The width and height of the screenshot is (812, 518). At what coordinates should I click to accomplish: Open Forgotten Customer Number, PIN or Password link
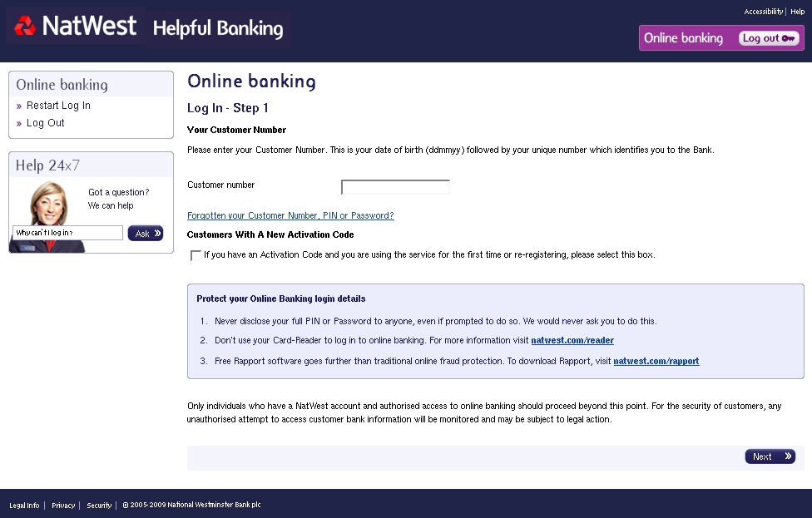click(290, 216)
